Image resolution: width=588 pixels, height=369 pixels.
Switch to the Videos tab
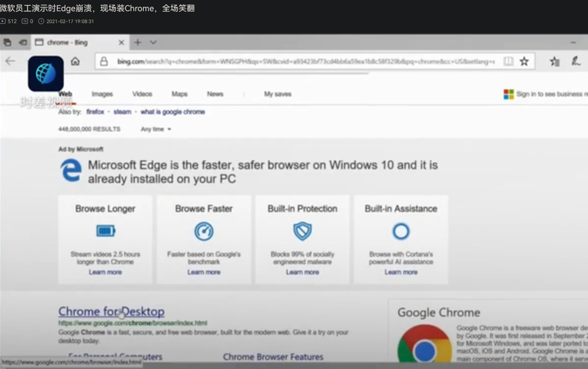click(x=142, y=94)
